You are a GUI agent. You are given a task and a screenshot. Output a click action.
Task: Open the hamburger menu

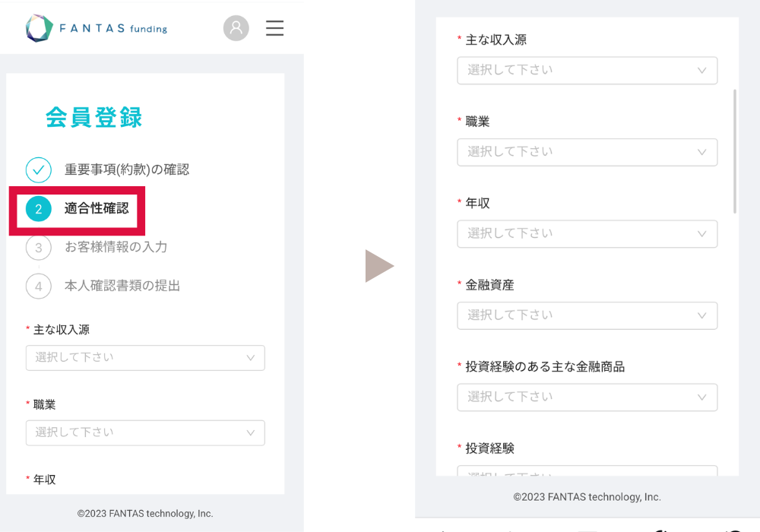(x=274, y=28)
